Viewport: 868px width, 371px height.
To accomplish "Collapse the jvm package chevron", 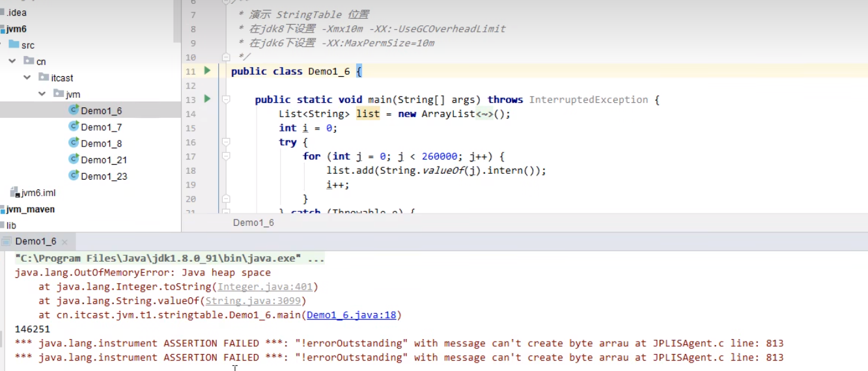I will pyautogui.click(x=42, y=94).
